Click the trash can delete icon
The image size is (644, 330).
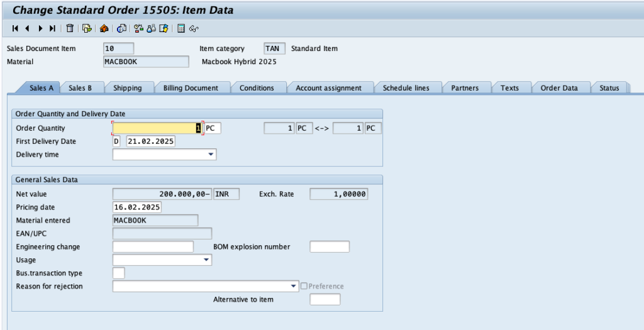[70, 28]
